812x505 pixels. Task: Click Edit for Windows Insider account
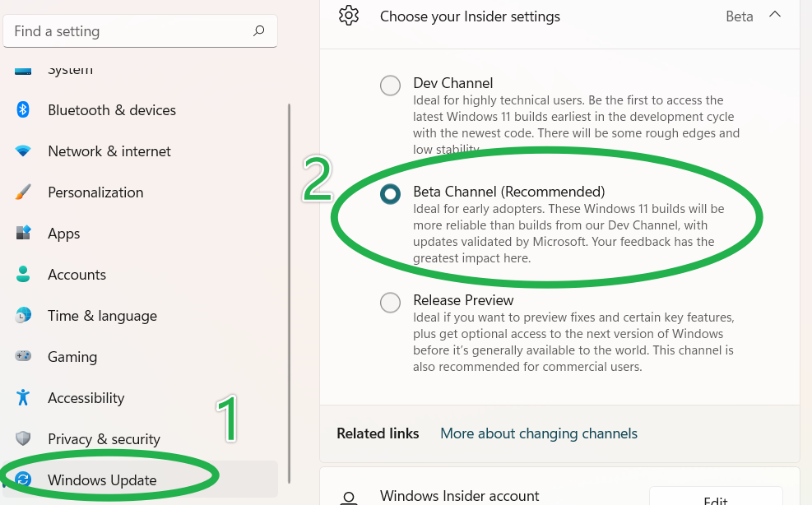pos(716,499)
